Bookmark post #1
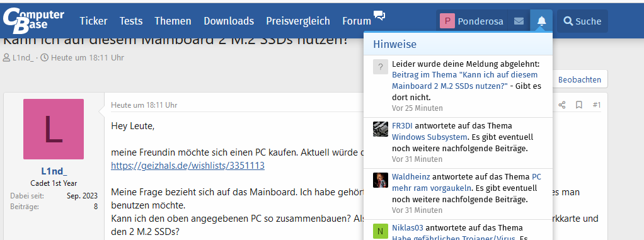Viewport: 644px width, 240px height. coord(579,105)
